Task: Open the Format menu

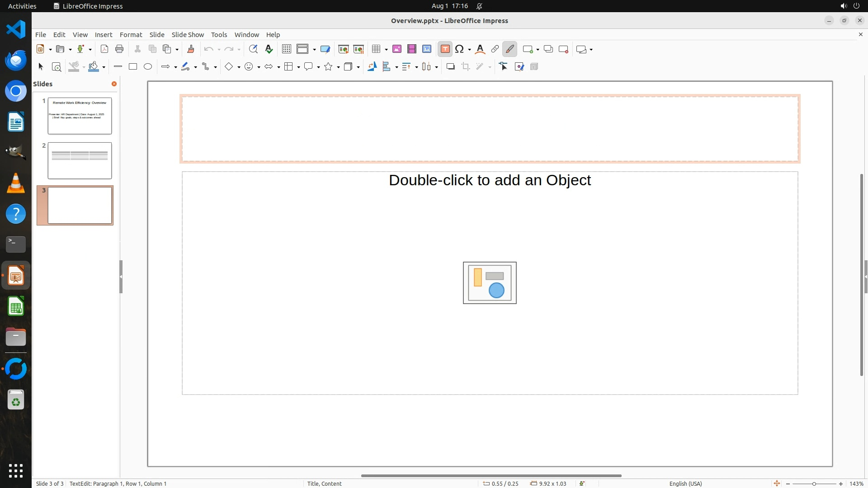Action: pos(131,35)
